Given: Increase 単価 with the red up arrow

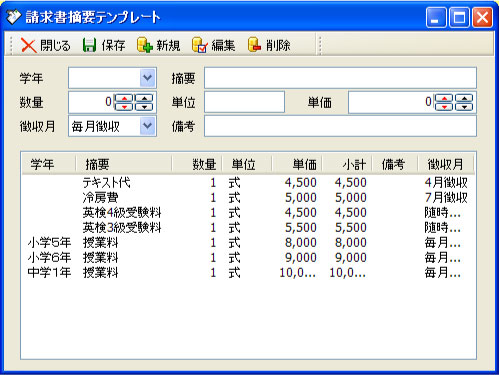Looking at the screenshot, I should (x=444, y=98).
